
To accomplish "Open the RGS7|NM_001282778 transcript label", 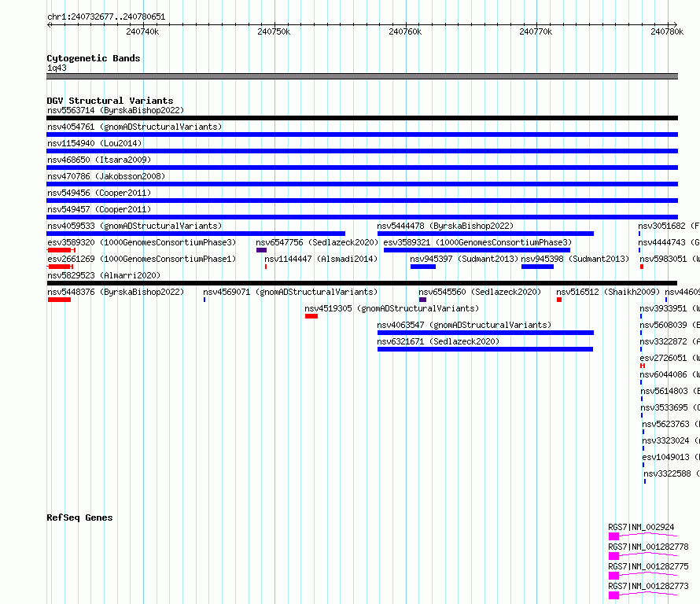I will click(648, 547).
